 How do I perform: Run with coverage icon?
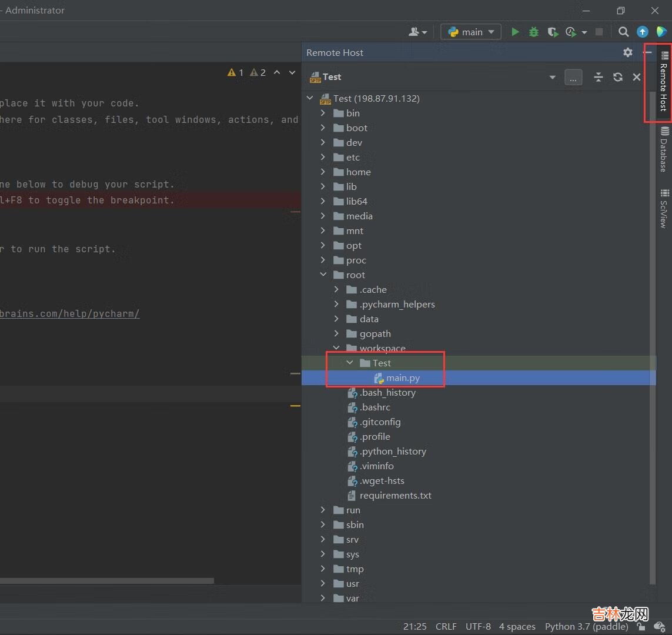(x=553, y=32)
